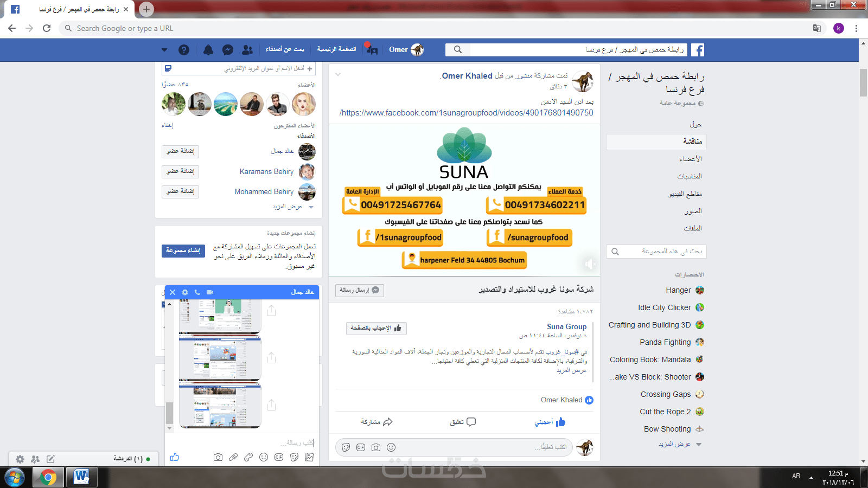The width and height of the screenshot is (868, 488).
Task: Share the middle screenshot in chat
Action: pos(271,358)
